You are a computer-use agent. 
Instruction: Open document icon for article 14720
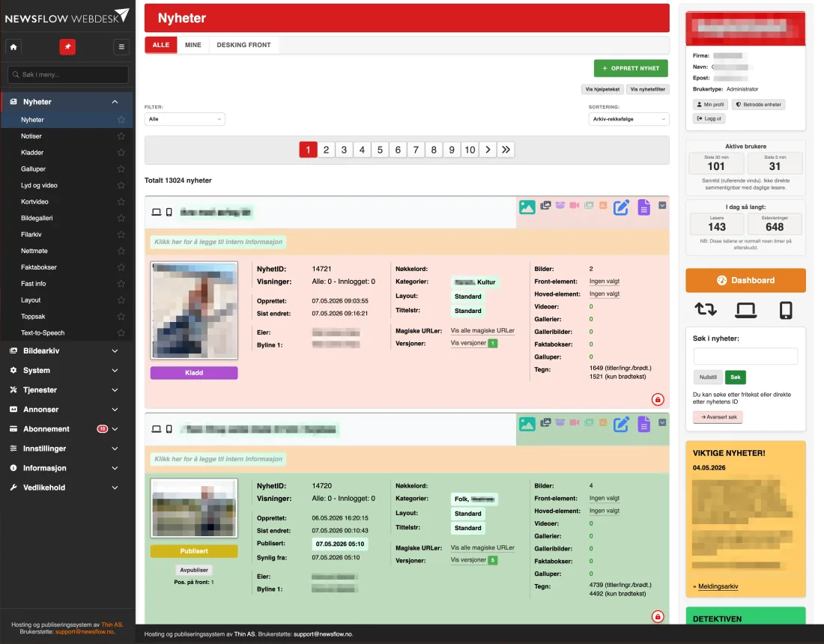[x=643, y=425]
